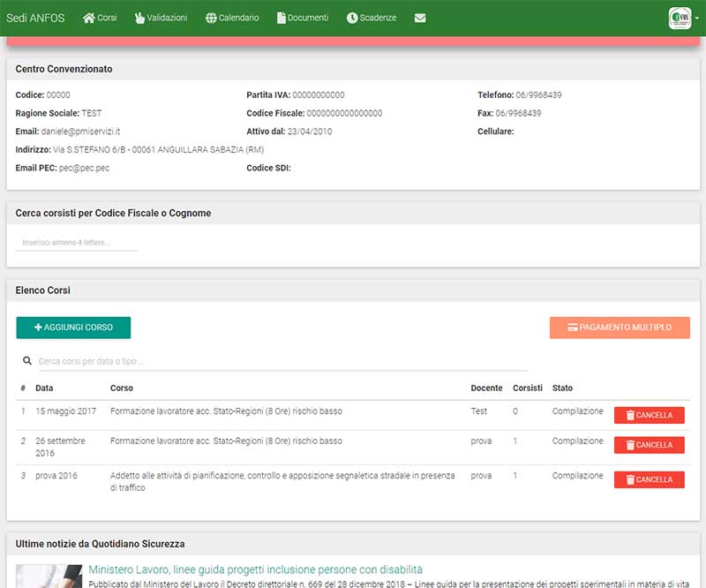Viewport: 706px width, 588px height.
Task: Open the envelope messages icon
Action: coord(420,18)
